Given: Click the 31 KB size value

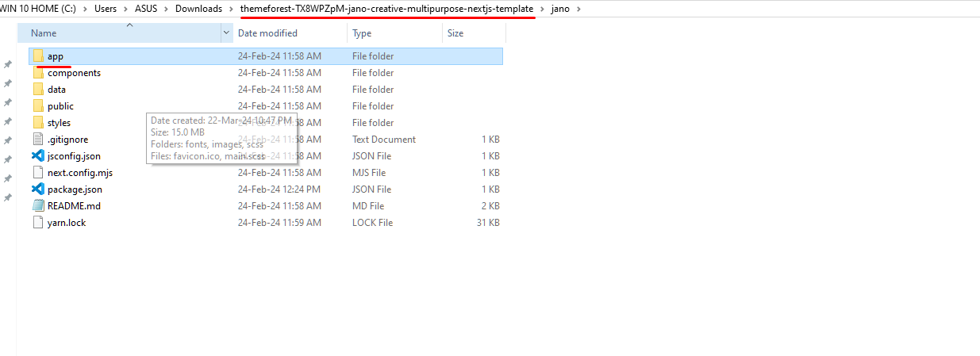Looking at the screenshot, I should (x=487, y=223).
